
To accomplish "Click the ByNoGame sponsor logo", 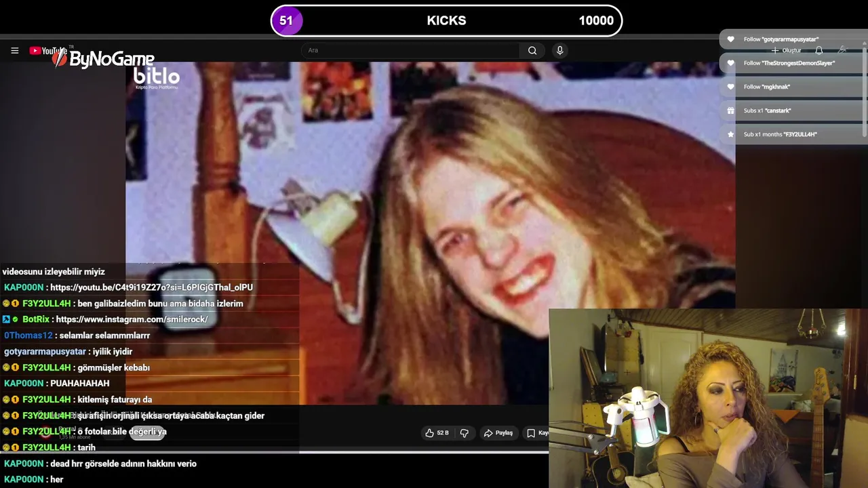I will [104, 59].
